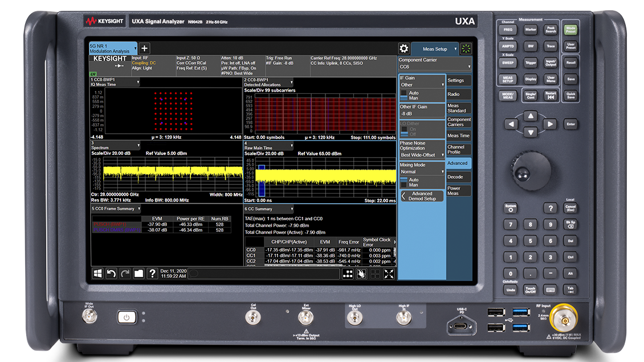
Task: Click the rotary knob on front panel
Action: coord(532,171)
